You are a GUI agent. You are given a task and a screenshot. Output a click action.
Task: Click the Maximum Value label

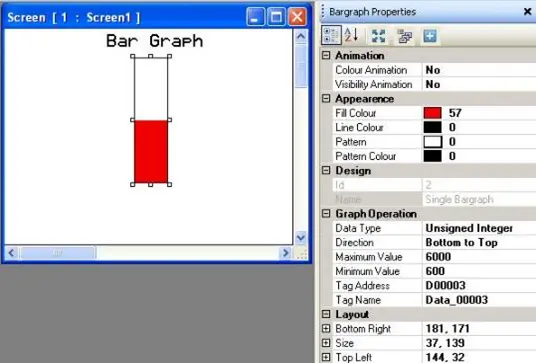tap(368, 257)
